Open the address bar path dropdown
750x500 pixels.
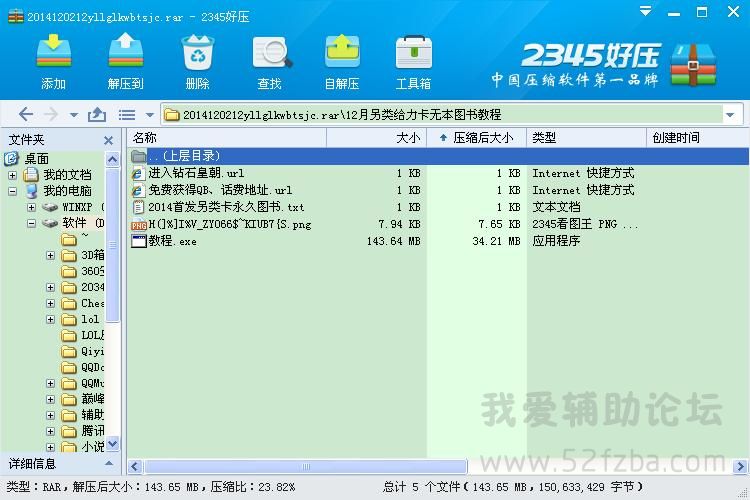(x=730, y=115)
